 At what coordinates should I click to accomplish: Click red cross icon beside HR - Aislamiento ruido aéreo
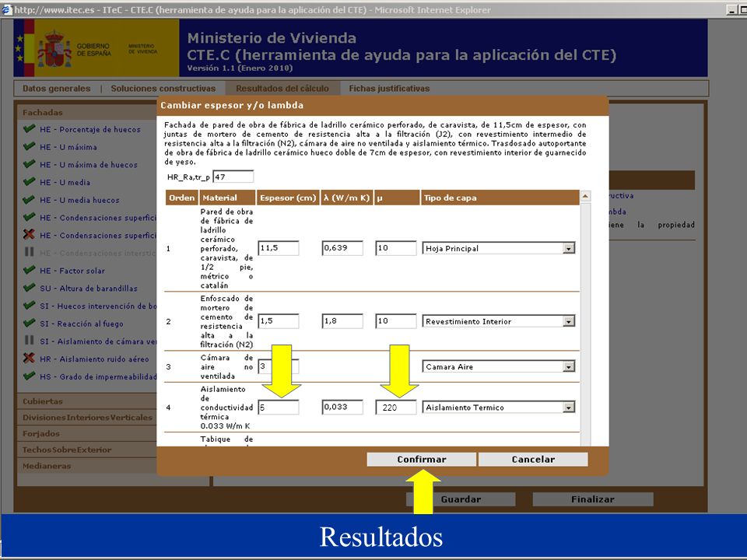click(x=29, y=358)
